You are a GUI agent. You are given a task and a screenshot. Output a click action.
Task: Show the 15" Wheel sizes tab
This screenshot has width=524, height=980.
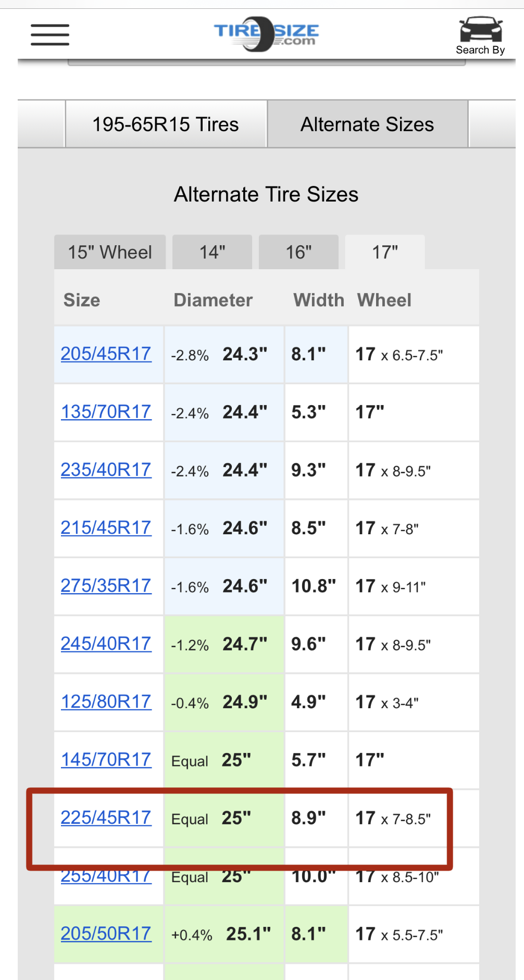tap(110, 252)
